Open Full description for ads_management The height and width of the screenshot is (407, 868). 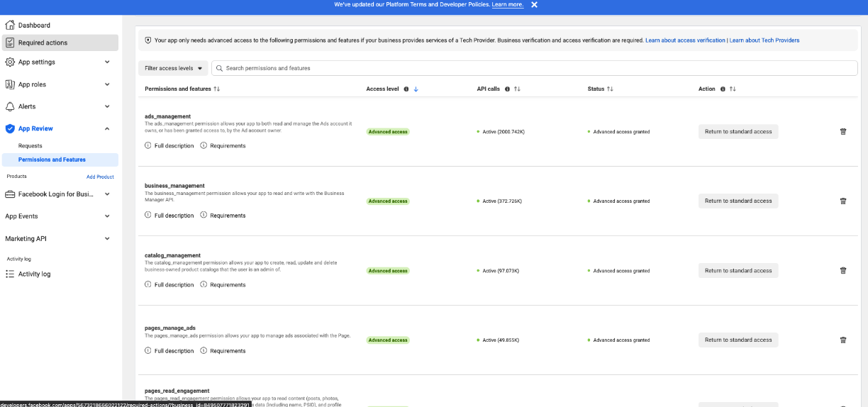pos(169,146)
